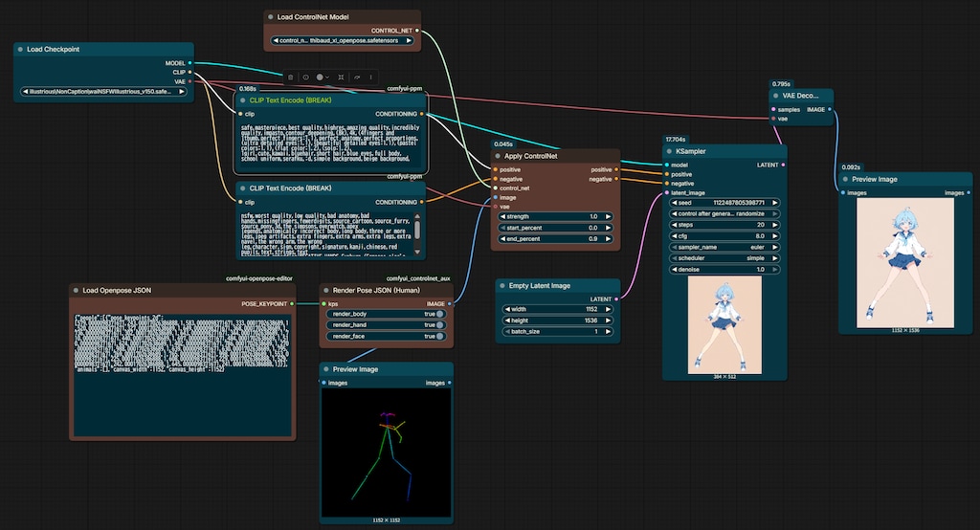The height and width of the screenshot is (530, 980).
Task: Decrease latent height with left arrow
Action: 507,320
